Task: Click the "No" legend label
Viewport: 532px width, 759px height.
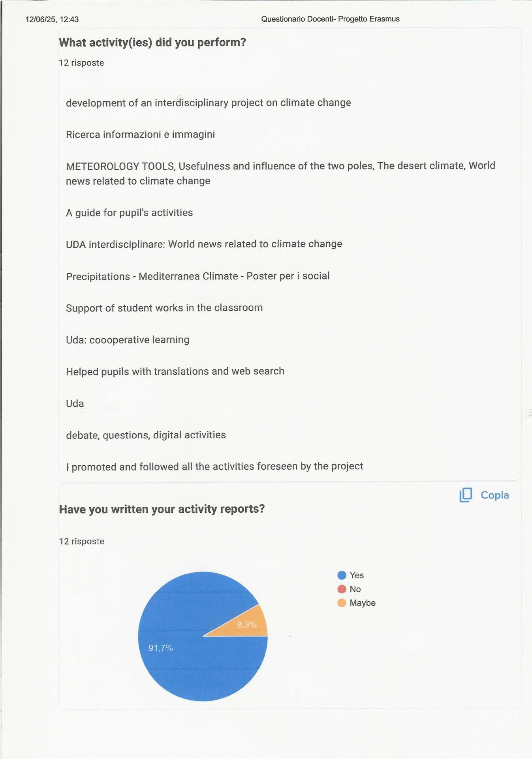Action: [355, 589]
